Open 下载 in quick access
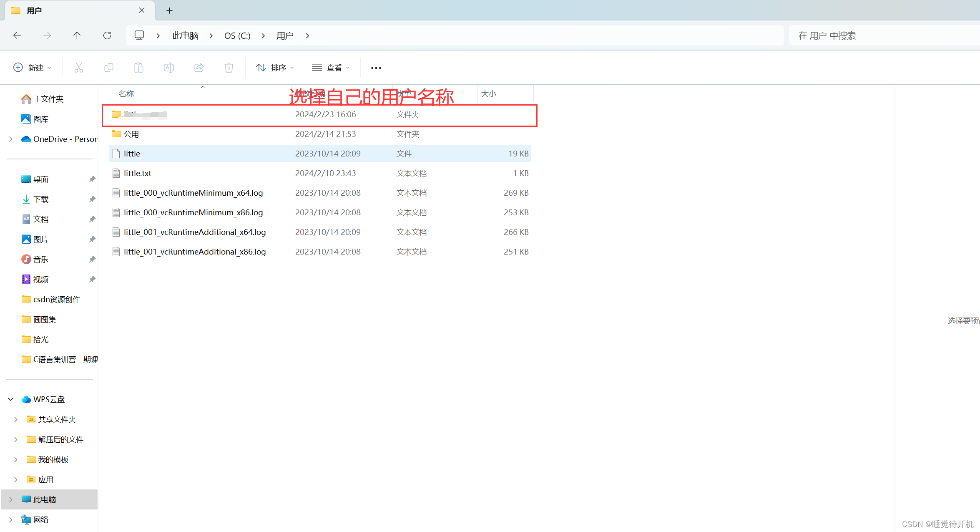This screenshot has width=980, height=532. [x=35, y=199]
